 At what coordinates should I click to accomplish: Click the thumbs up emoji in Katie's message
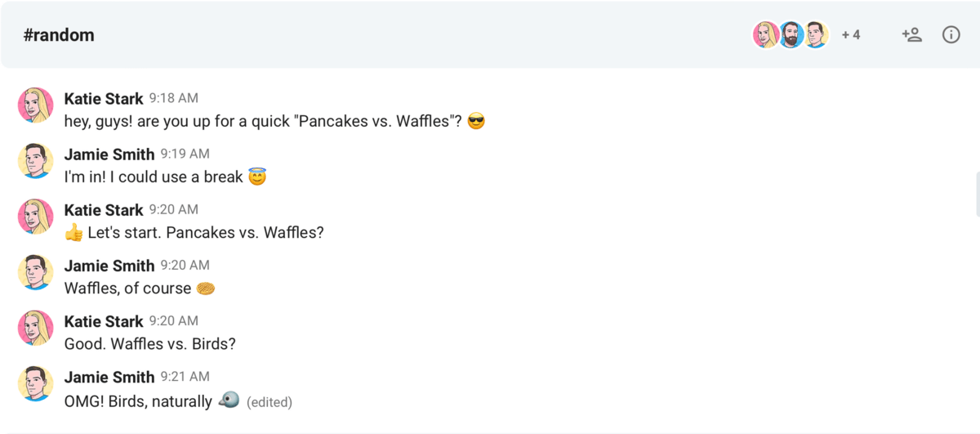[73, 233]
